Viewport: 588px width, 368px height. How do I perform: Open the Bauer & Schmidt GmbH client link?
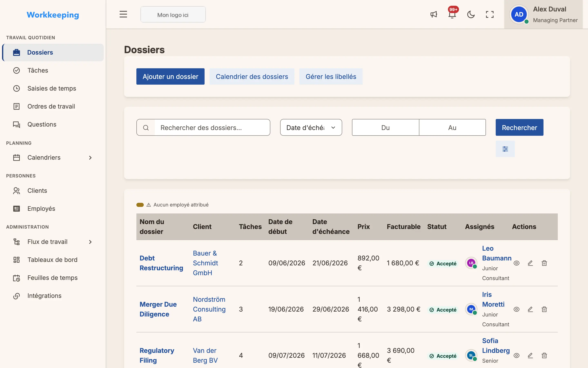[205, 263]
